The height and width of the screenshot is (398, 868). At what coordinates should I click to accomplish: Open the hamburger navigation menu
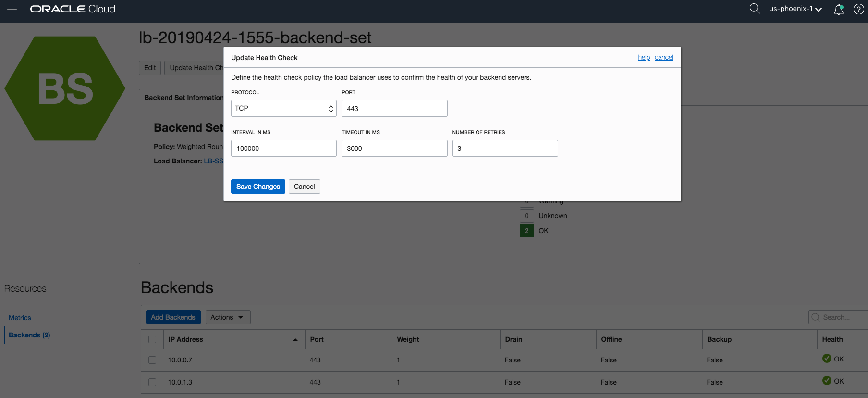[12, 9]
